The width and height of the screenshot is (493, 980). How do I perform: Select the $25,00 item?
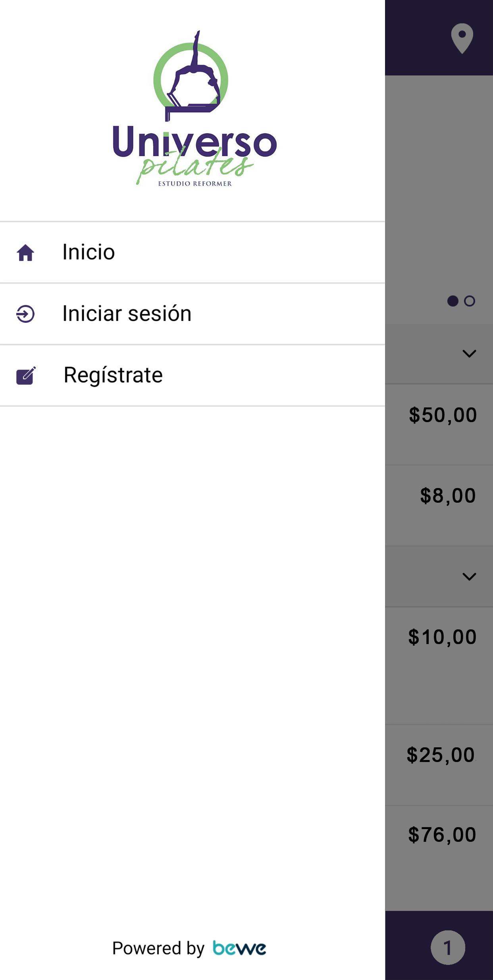441,755
